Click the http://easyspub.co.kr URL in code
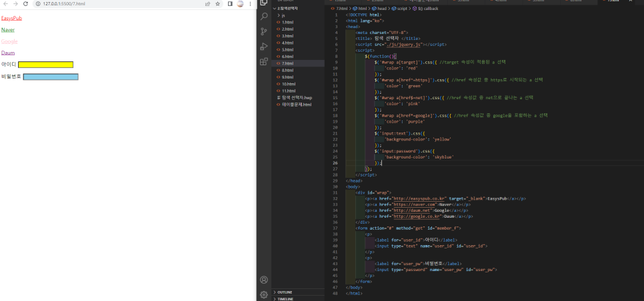 [419, 198]
